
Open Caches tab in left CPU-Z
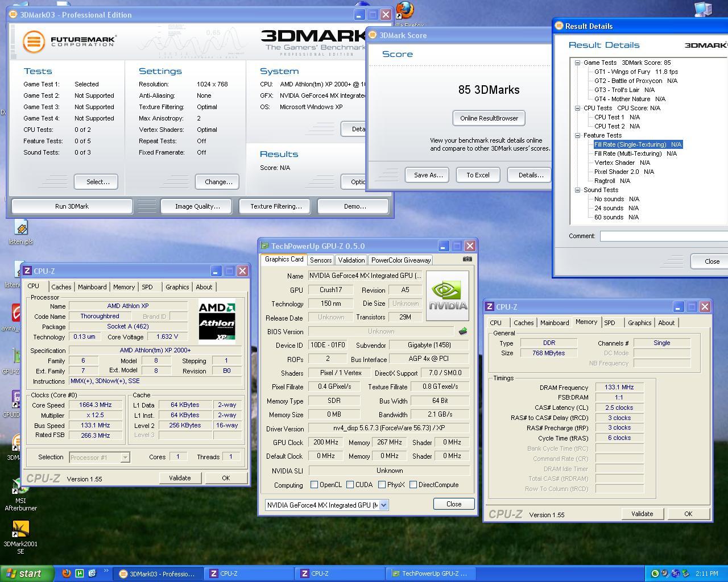pos(61,287)
